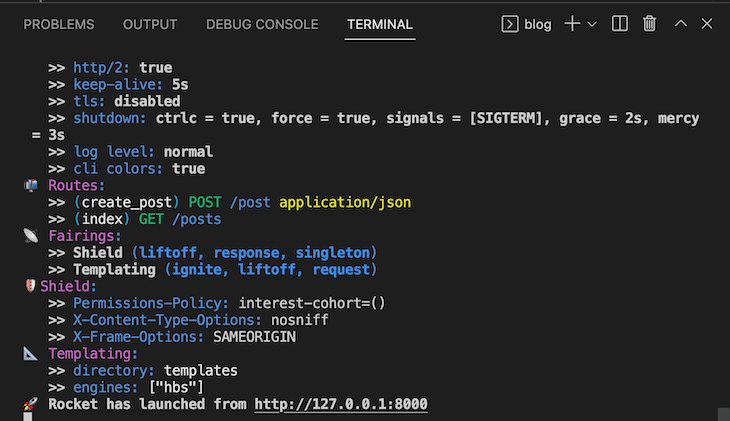Expand the launch profile dropdown chevron
The image size is (730, 421).
(592, 24)
